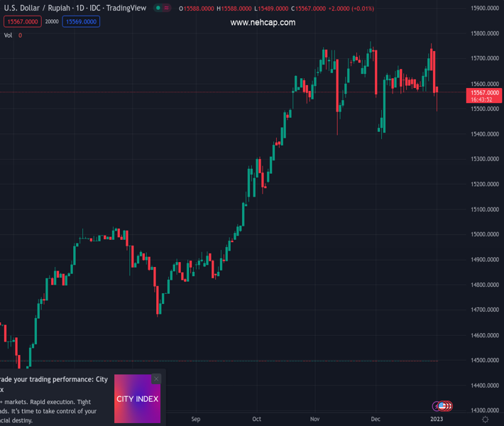Screen dimensions: 504x426
Task: Click the ad headline about trading performance
Action: tap(53, 384)
